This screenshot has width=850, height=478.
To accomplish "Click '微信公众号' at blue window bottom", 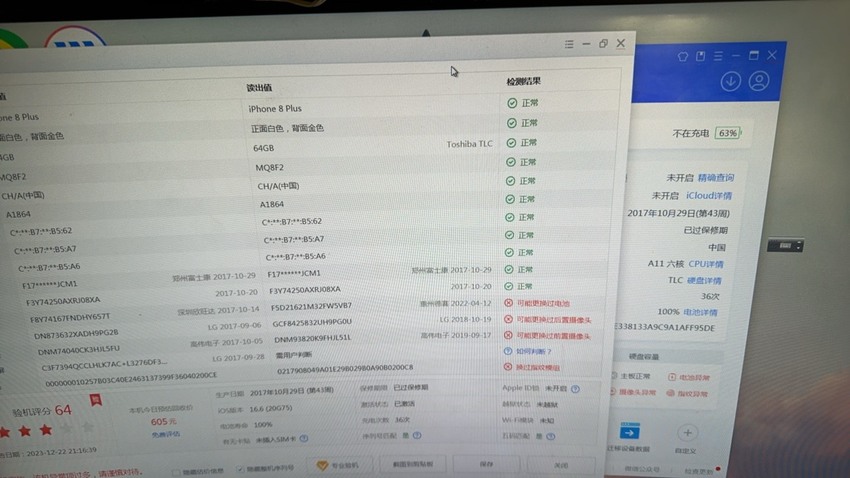I will pyautogui.click(x=642, y=469).
